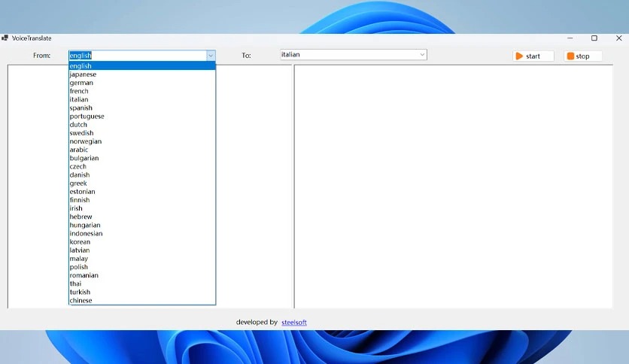Choose chinese at the list bottom
629x364 pixels.
click(x=142, y=300)
